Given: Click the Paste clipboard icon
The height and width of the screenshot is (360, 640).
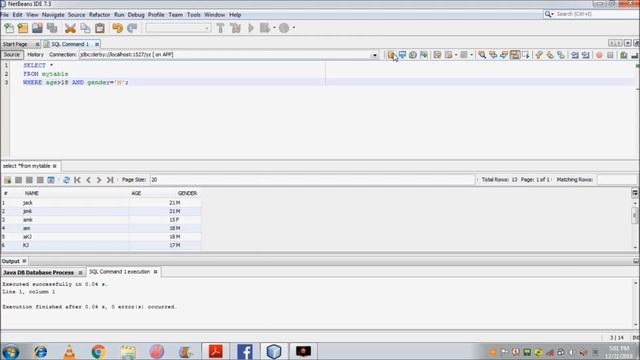Looking at the screenshot, I should click(100, 28).
